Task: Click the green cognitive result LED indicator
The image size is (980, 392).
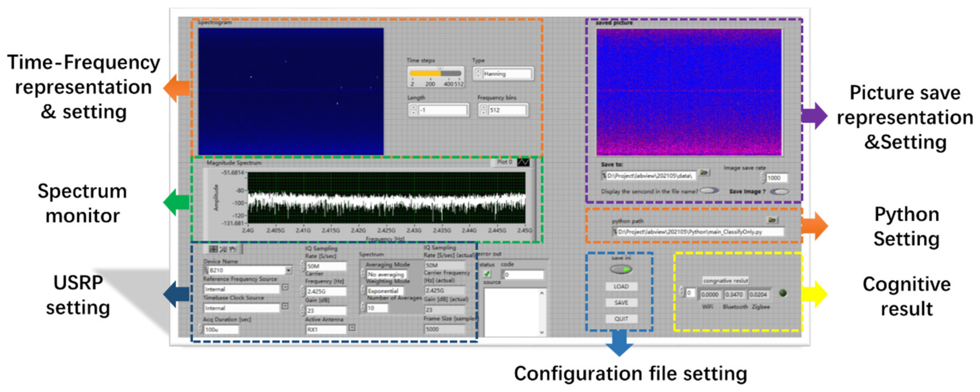Action: click(x=783, y=293)
